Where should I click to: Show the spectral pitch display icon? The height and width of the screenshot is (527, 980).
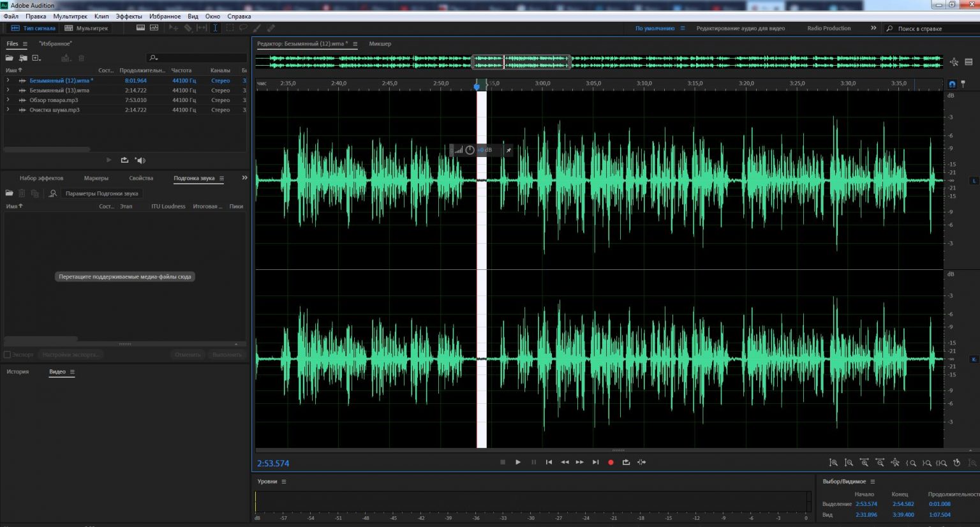[154, 28]
